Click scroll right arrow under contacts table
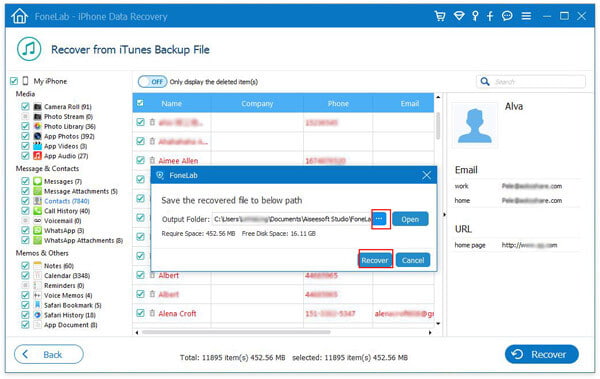Screen dimensions: 600x379 point(430,332)
